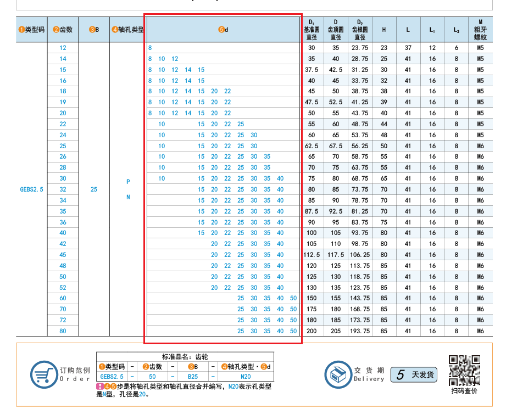
Task: Click the QR code price lookup
Action: coord(464,371)
